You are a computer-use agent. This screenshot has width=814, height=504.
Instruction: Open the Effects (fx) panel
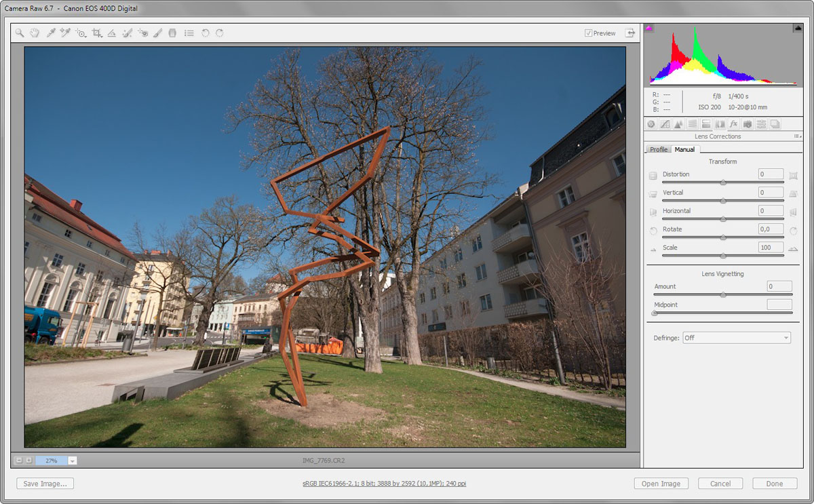coord(733,124)
